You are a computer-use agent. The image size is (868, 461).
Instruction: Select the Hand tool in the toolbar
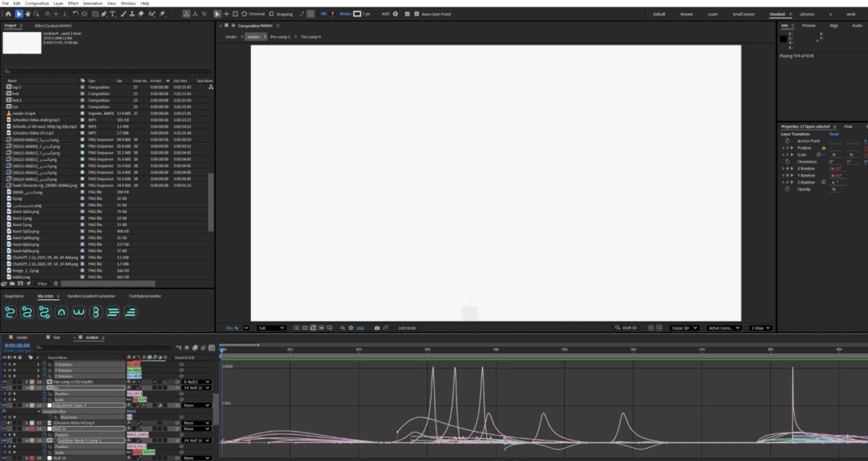28,14
